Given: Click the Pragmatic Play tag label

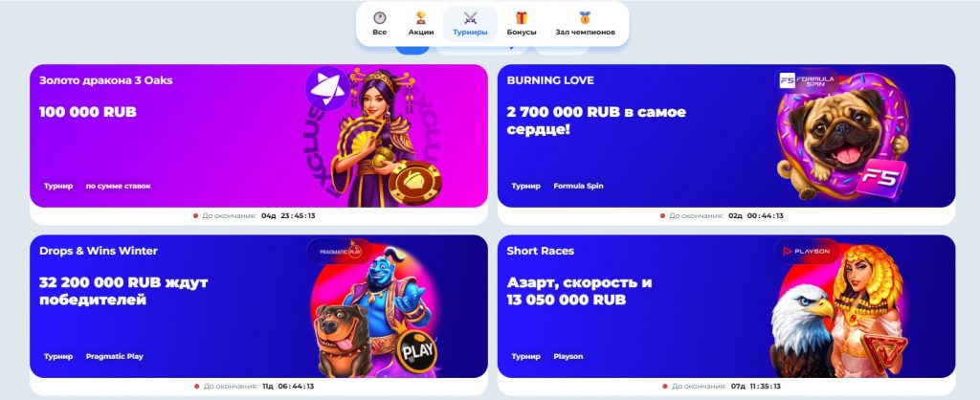Looking at the screenshot, I should (115, 356).
